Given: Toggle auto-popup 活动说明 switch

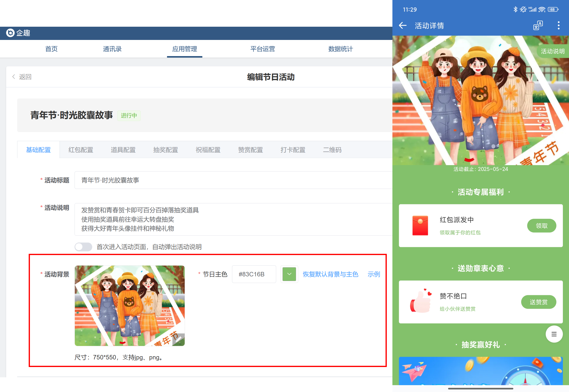Looking at the screenshot, I should (x=83, y=247).
